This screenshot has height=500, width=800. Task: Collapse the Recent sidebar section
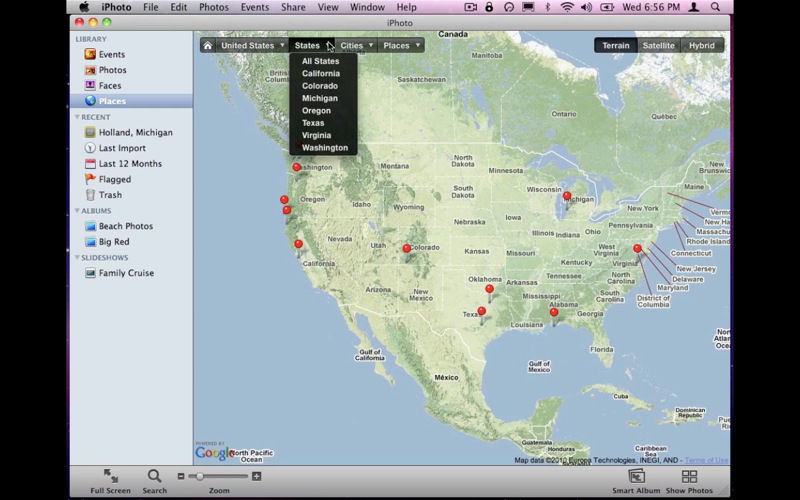click(x=77, y=117)
